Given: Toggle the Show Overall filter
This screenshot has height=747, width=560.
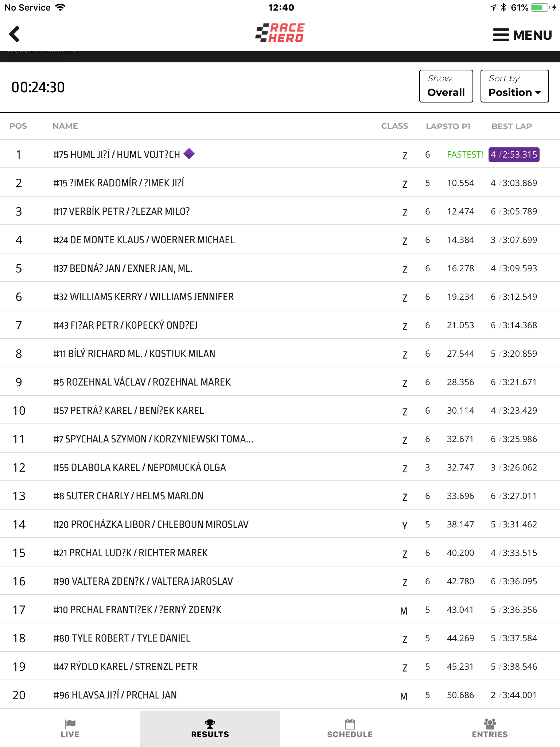Looking at the screenshot, I should coord(446,86).
